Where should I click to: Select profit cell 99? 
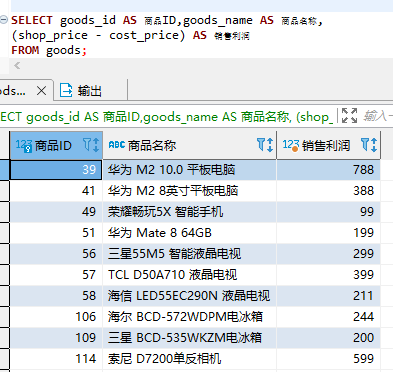tap(328, 212)
